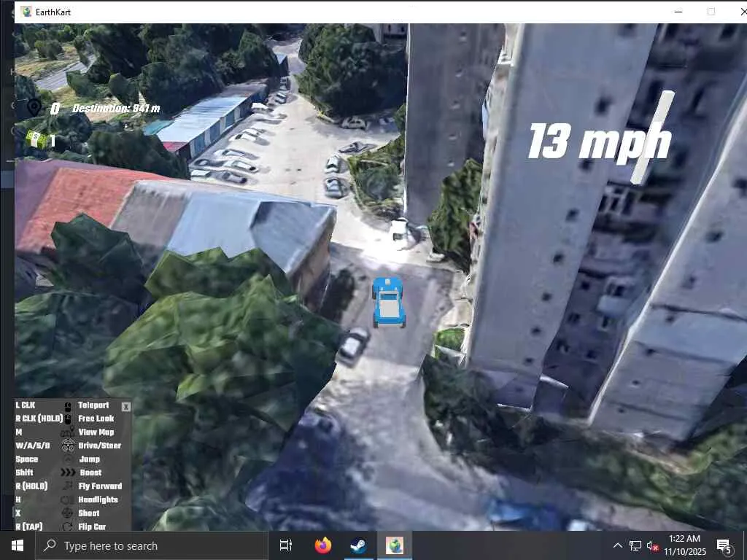Launch Firefox from the taskbar
This screenshot has width=747, height=560.
(323, 545)
